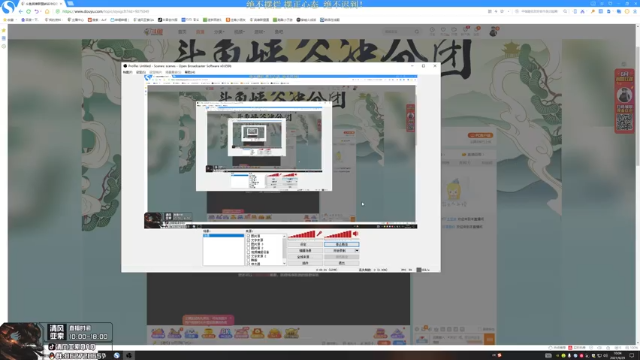Toggle the topmost source checkbox in OBS Sources
Screen dimensions: 640x360
pos(248,236)
